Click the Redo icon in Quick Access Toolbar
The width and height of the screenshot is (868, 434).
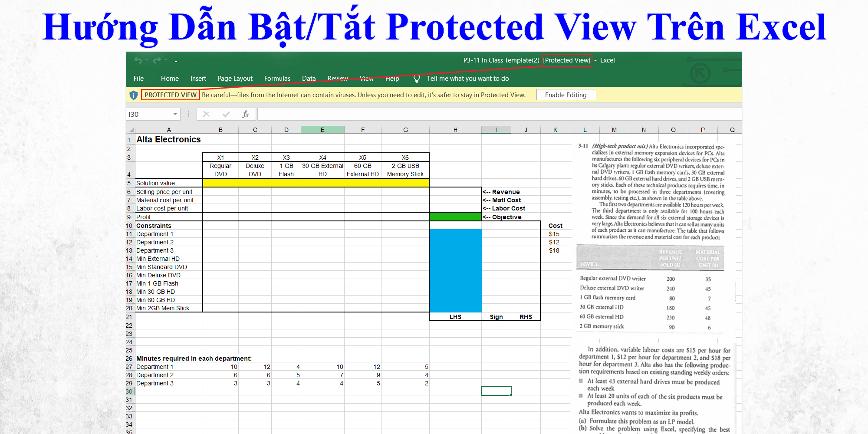[x=157, y=61]
